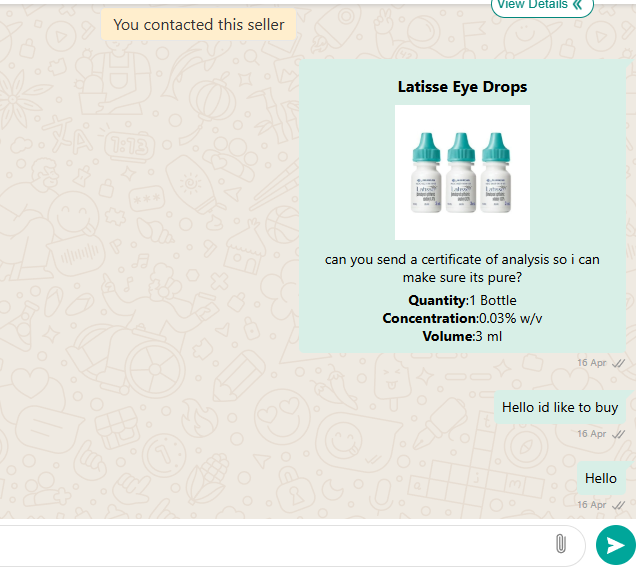Click the certificate of analysis message text

(x=462, y=268)
